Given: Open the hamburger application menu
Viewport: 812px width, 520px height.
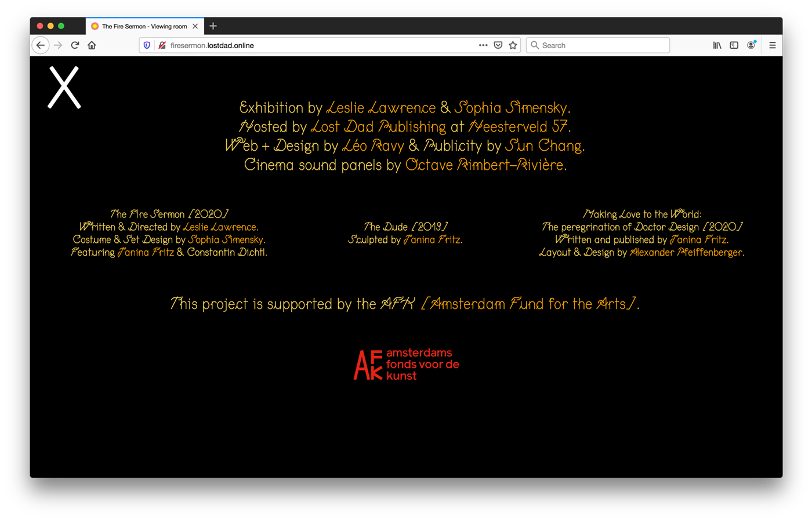Looking at the screenshot, I should coord(772,45).
